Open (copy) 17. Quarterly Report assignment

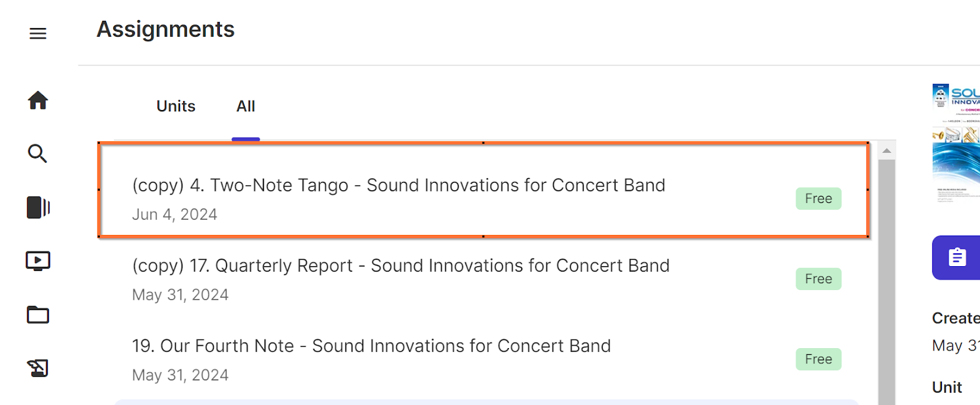[x=401, y=266]
